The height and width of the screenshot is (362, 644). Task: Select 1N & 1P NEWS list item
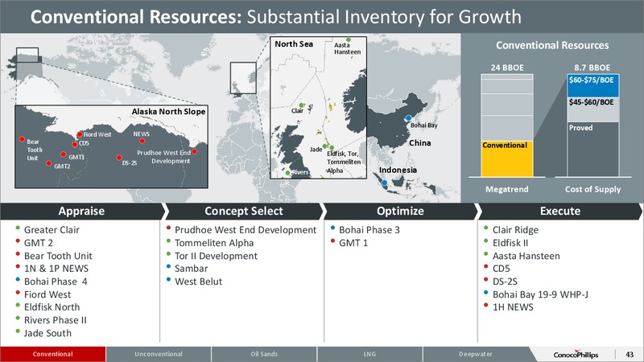[56, 269]
